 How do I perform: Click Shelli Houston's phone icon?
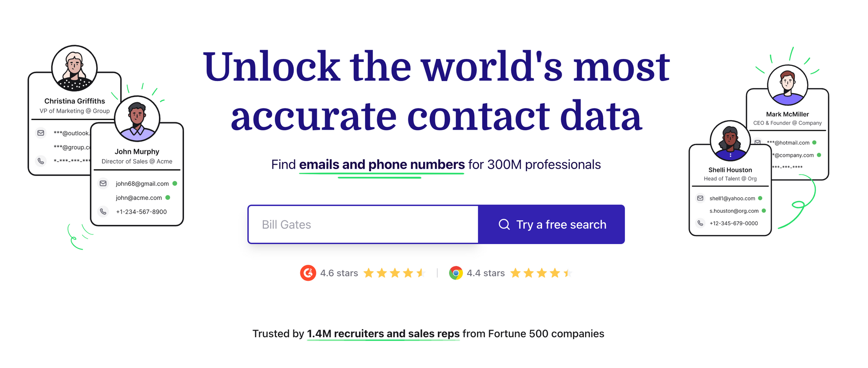pyautogui.click(x=700, y=223)
